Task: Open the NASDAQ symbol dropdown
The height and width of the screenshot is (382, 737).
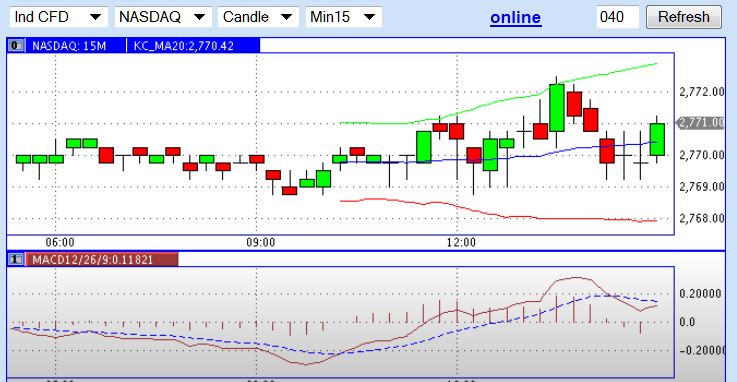Action: tap(162, 17)
